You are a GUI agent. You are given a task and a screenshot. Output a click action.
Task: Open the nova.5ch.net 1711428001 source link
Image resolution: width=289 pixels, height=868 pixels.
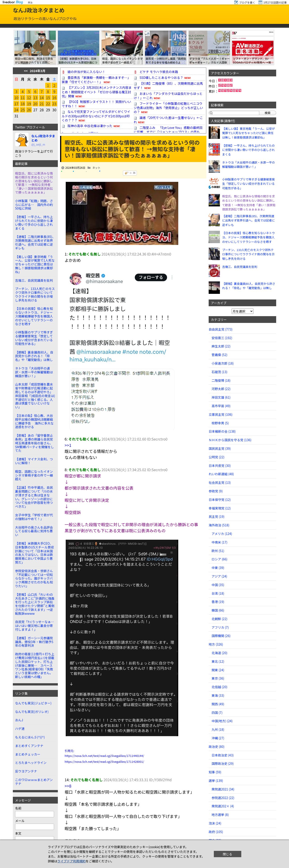click(104, 761)
